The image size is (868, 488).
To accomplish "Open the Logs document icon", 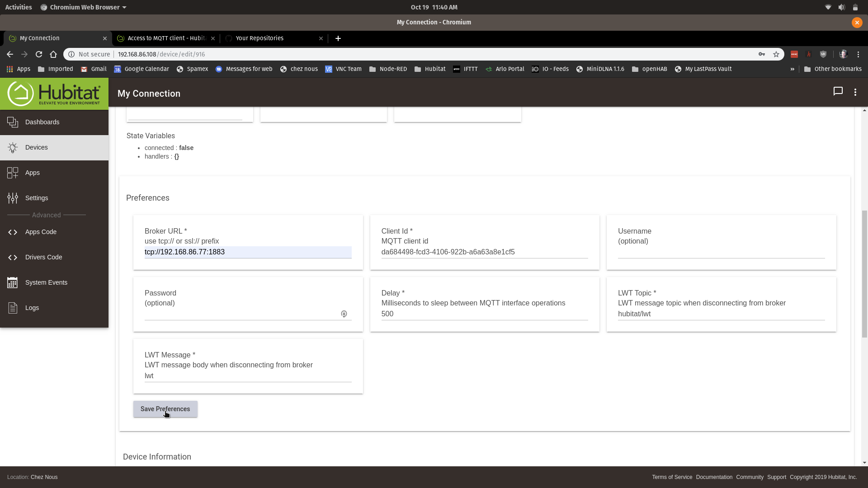I will click(13, 308).
